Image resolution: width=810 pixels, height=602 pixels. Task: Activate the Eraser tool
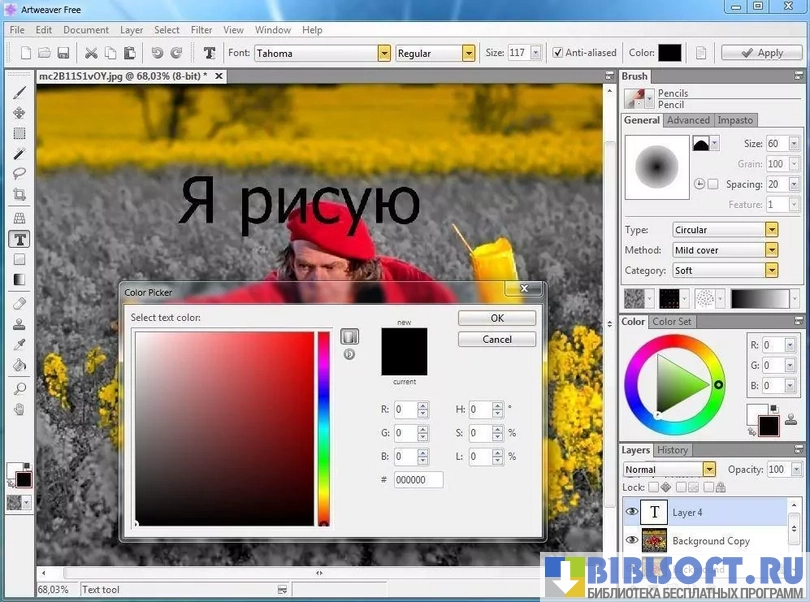coord(19,303)
